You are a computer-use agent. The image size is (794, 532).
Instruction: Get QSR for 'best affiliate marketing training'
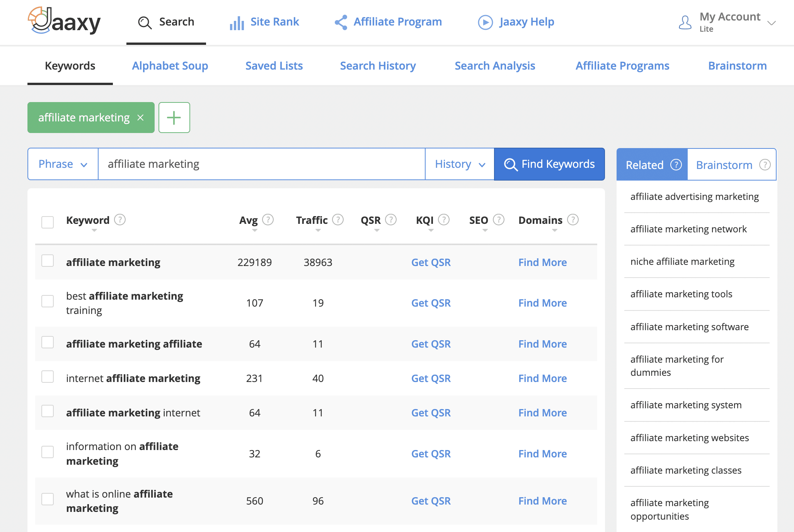pos(431,303)
